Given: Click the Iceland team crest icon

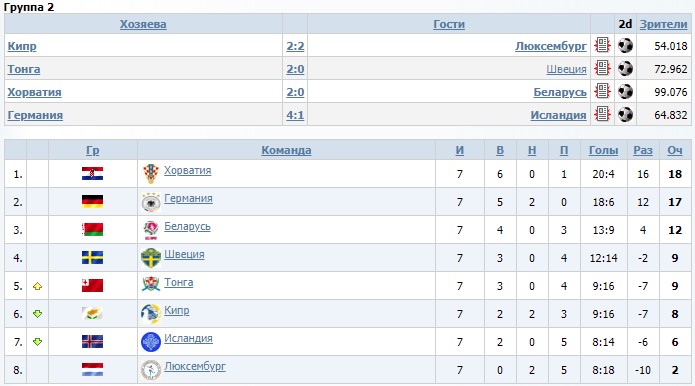Looking at the screenshot, I should pos(151,342).
